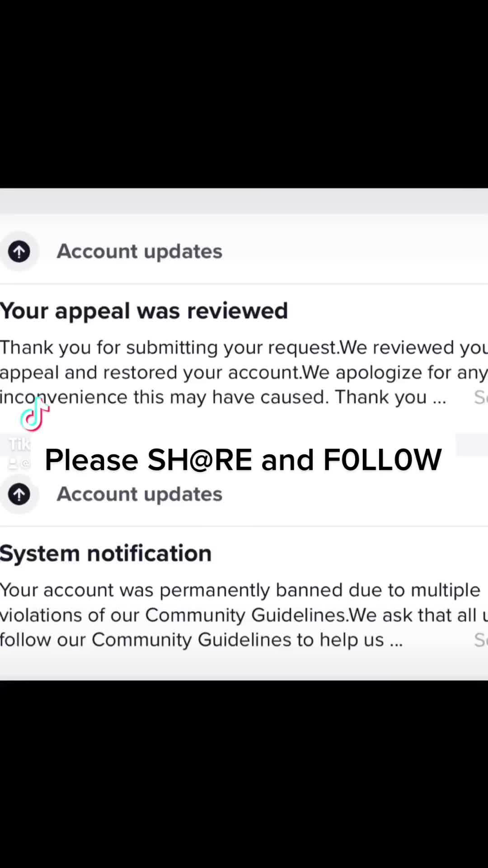Tap the watermark user handle under 'Tik'

tap(20, 463)
